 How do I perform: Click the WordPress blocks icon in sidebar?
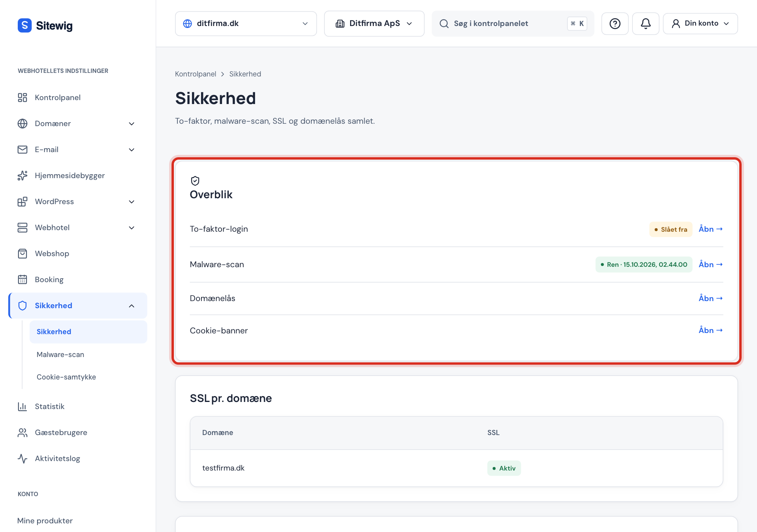pyautogui.click(x=22, y=201)
